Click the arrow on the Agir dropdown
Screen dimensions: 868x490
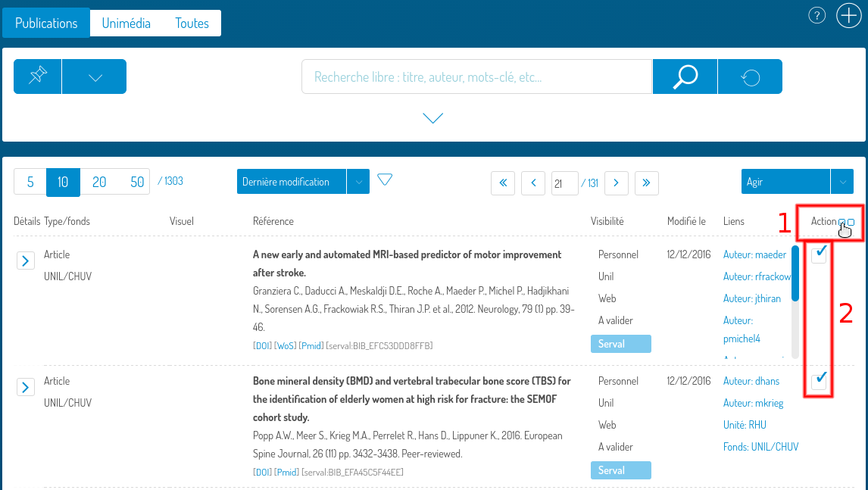(x=842, y=182)
